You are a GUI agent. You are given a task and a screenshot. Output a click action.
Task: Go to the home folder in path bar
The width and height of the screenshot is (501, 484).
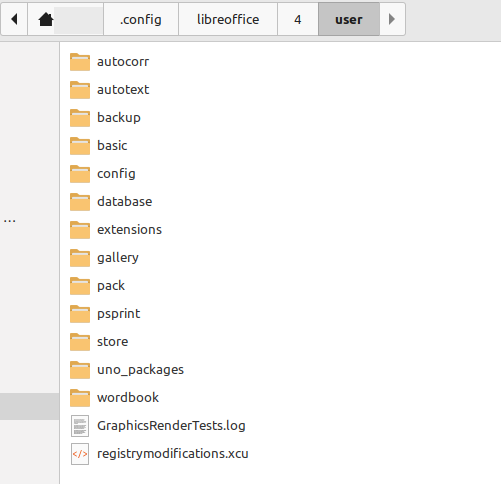65,19
